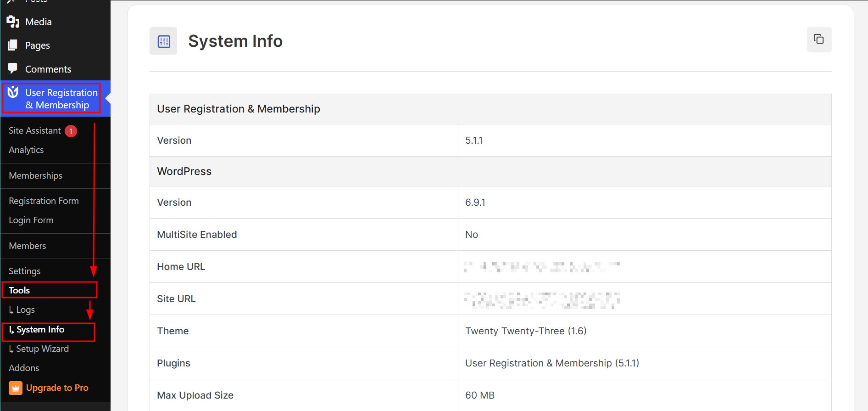The image size is (868, 411).
Task: Click the User Registration plugin logo icon
Action: (13, 92)
